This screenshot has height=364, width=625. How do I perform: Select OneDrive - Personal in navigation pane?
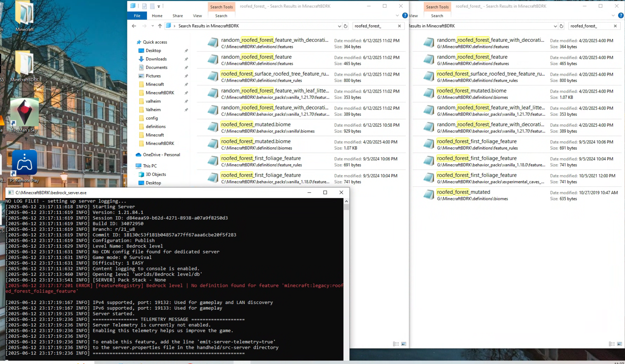pyautogui.click(x=161, y=155)
